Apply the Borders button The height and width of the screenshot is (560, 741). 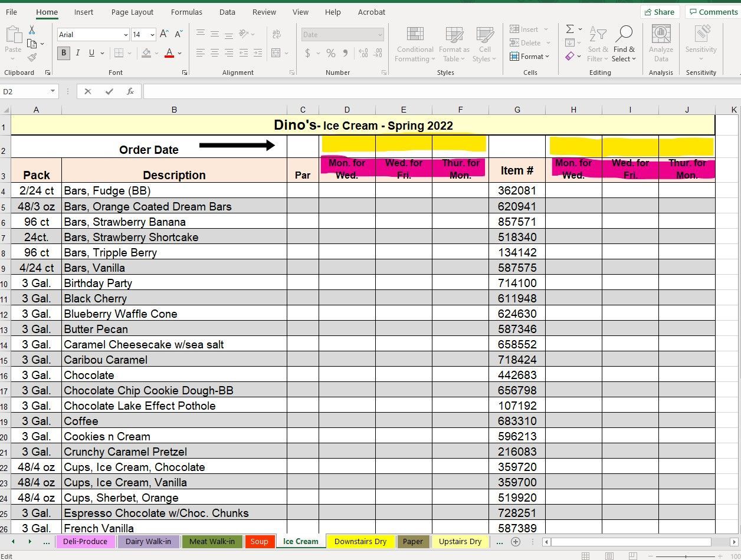pyautogui.click(x=119, y=53)
